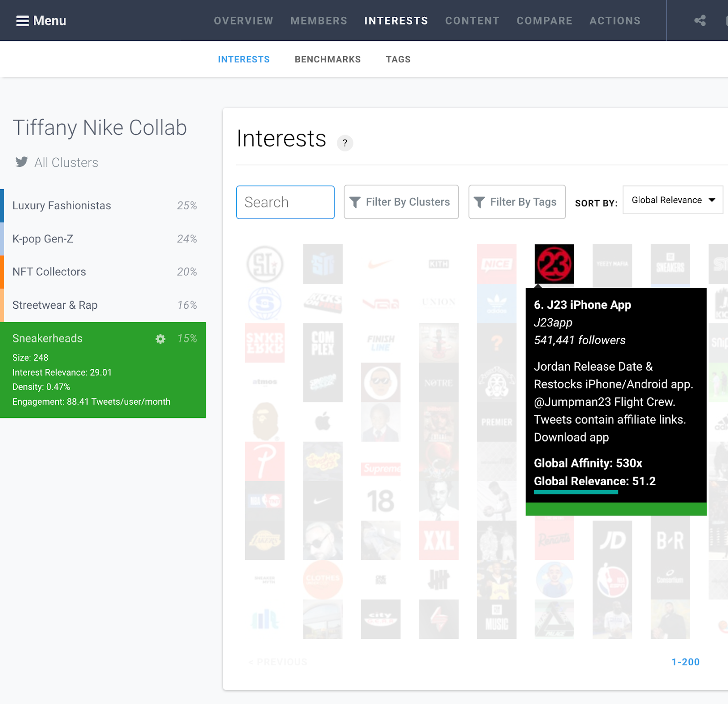Click the Density: 0.47% text

[41, 387]
